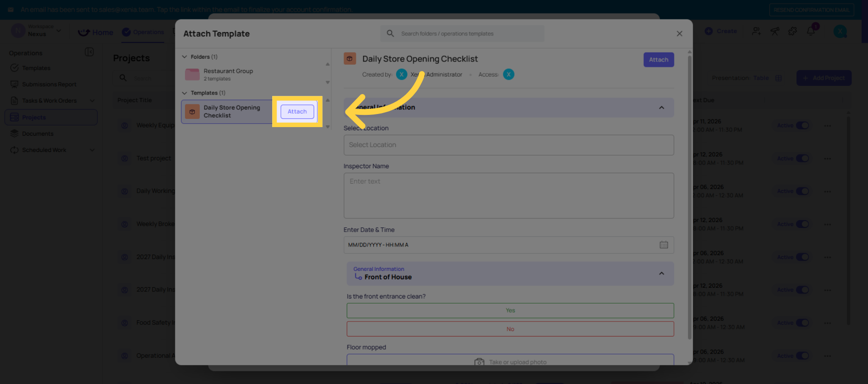Open Templates in the Operations sidebar
Image resolution: width=868 pixels, height=384 pixels.
(x=36, y=68)
